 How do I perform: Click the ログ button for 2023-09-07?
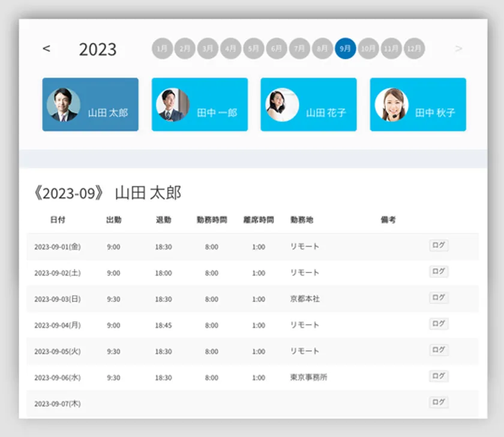tap(439, 403)
